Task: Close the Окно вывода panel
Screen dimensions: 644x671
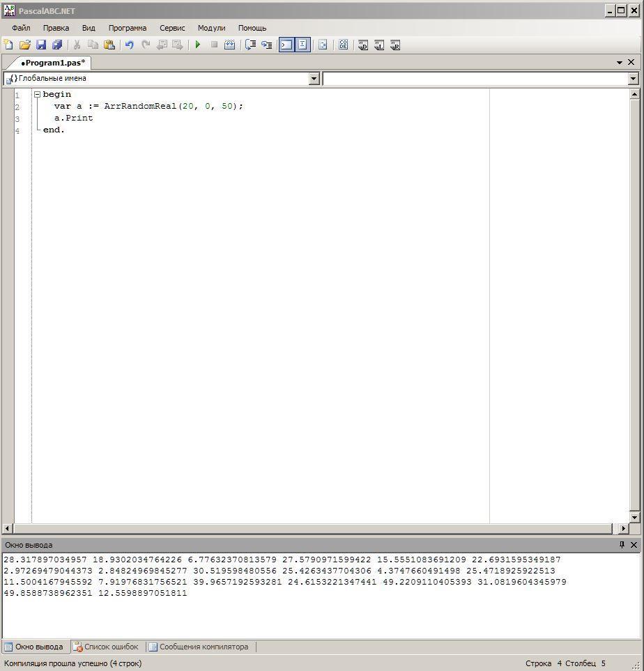Action: coord(634,545)
